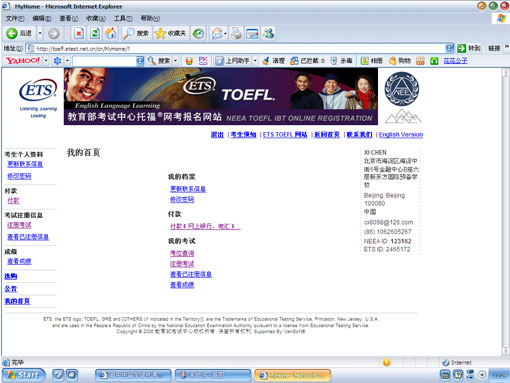This screenshot has width=510, height=383.
Task: Click the green Go arrow button
Action: 461,48
